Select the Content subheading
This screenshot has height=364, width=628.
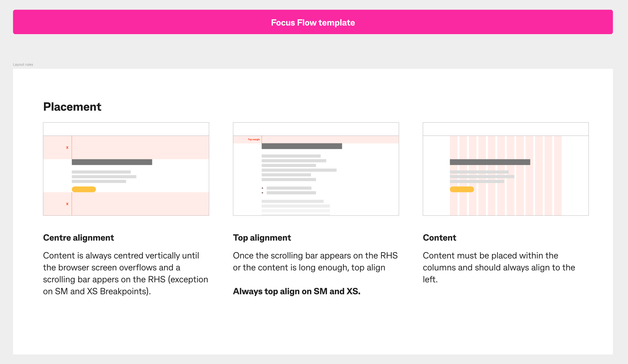coord(440,238)
